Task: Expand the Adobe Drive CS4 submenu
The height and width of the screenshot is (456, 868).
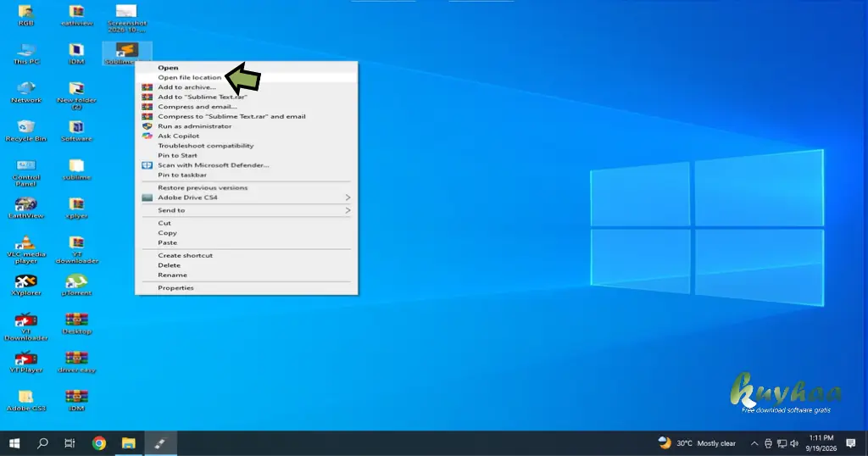Action: pos(247,197)
